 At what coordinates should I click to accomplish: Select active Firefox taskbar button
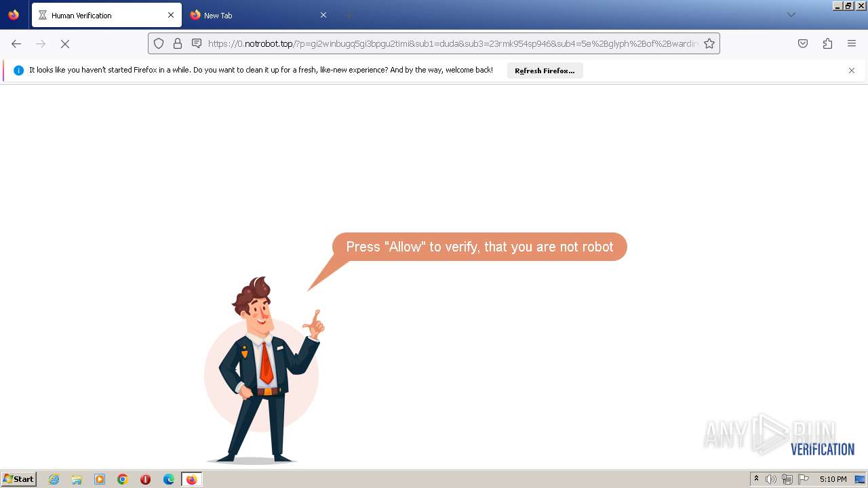tap(192, 479)
